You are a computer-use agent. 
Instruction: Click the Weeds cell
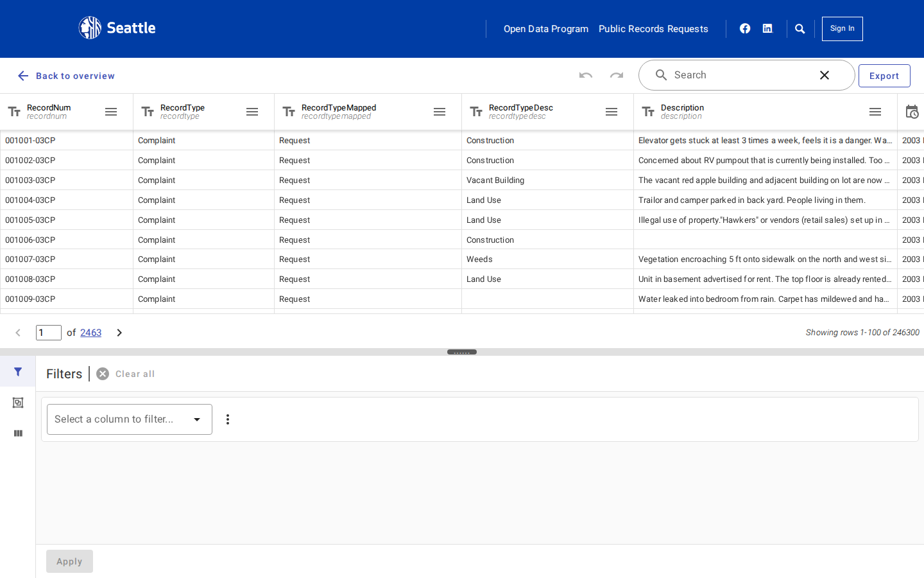pos(547,259)
